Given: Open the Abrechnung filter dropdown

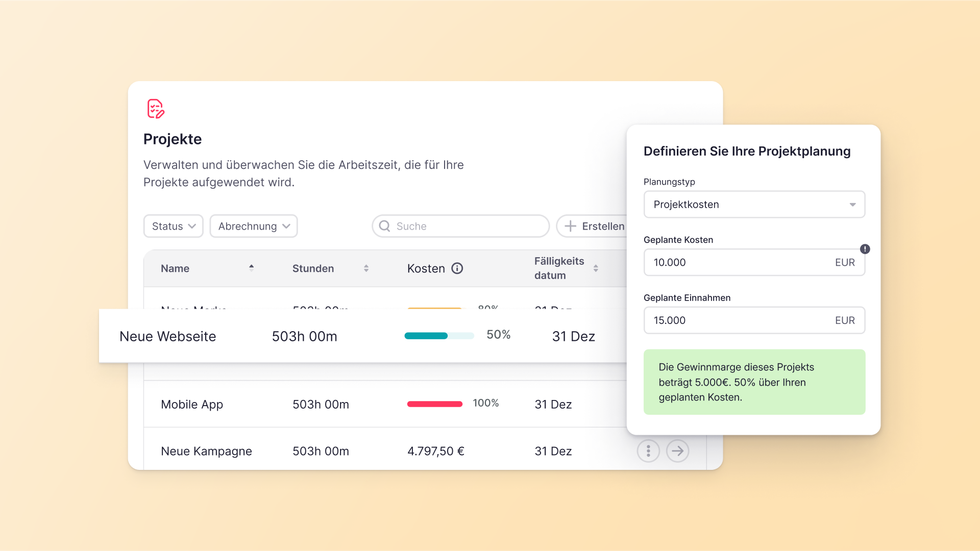Looking at the screenshot, I should point(254,226).
